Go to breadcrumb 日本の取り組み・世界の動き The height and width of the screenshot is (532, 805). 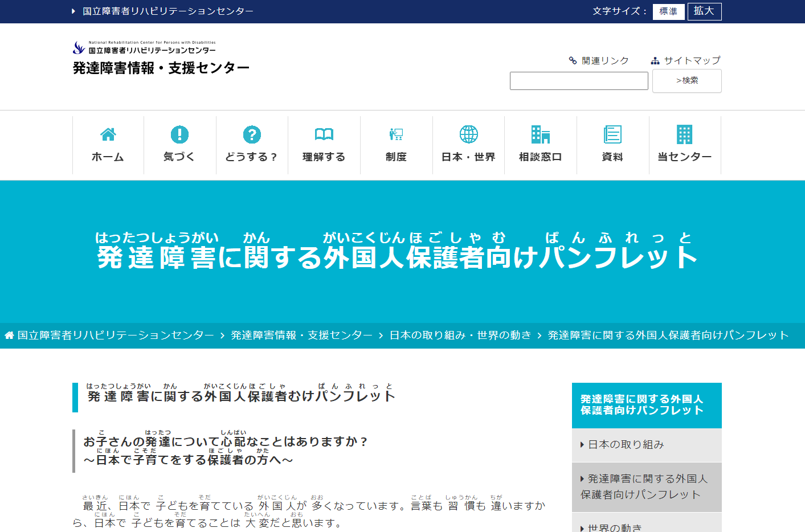[x=460, y=335]
